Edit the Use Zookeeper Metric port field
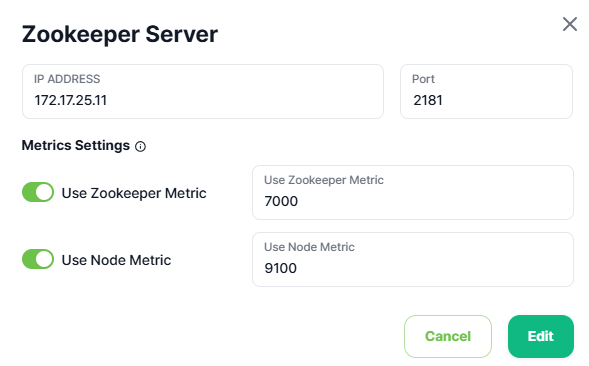 (413, 192)
